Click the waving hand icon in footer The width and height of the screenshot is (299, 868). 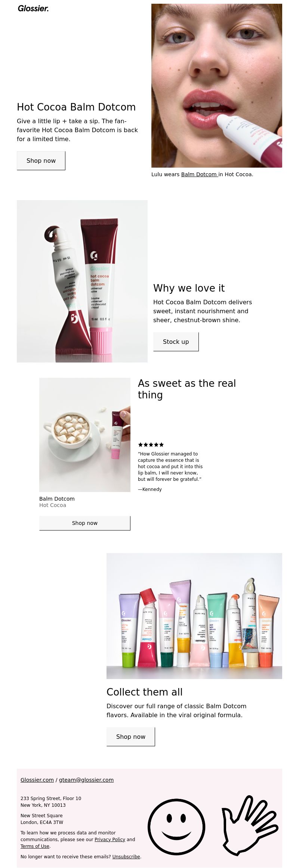tap(250, 826)
